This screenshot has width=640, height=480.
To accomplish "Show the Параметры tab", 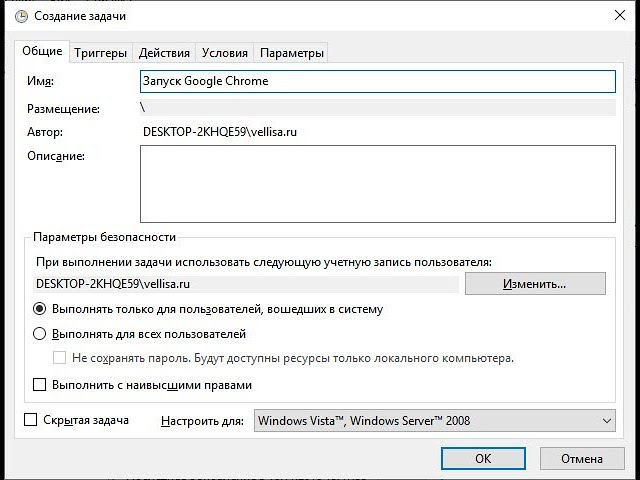I will click(x=292, y=53).
